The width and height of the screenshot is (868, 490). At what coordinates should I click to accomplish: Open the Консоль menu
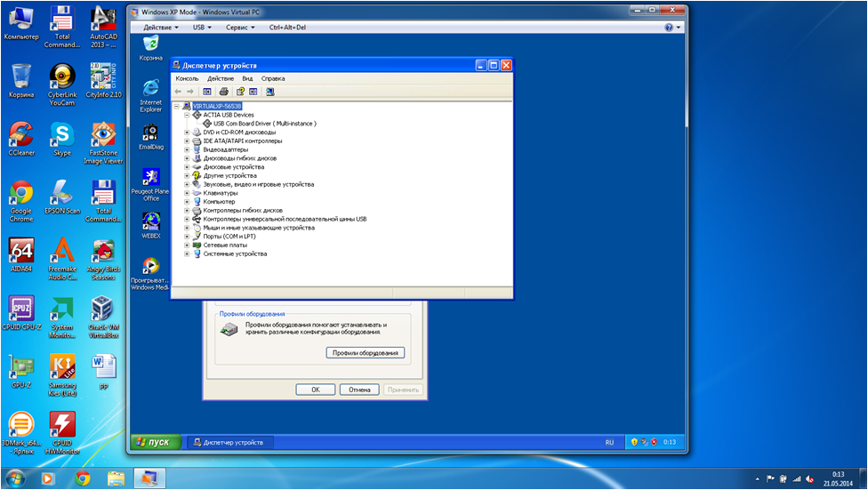(x=187, y=78)
